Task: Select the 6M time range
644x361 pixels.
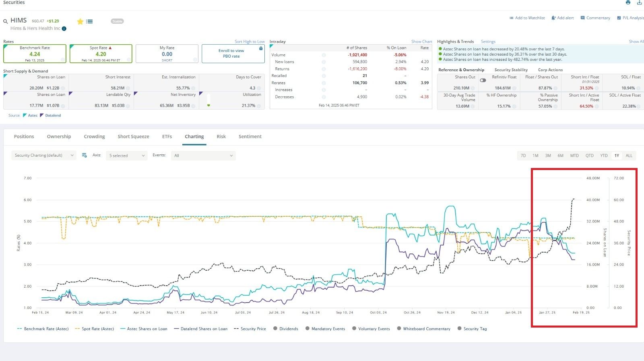Action: pyautogui.click(x=560, y=156)
